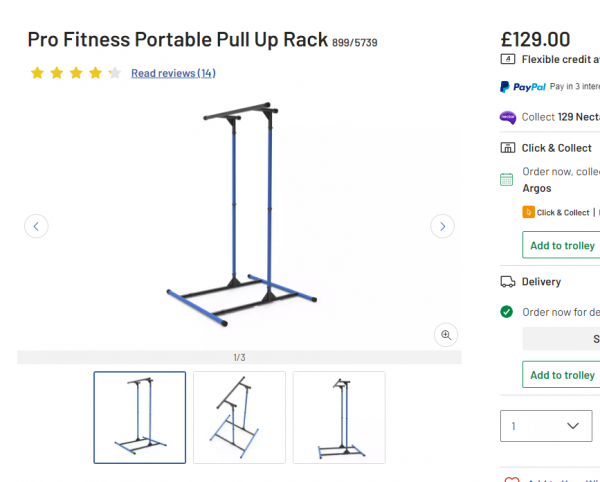The height and width of the screenshot is (482, 600).
Task: Click the orange Click & Collect badge
Action: tap(528, 212)
